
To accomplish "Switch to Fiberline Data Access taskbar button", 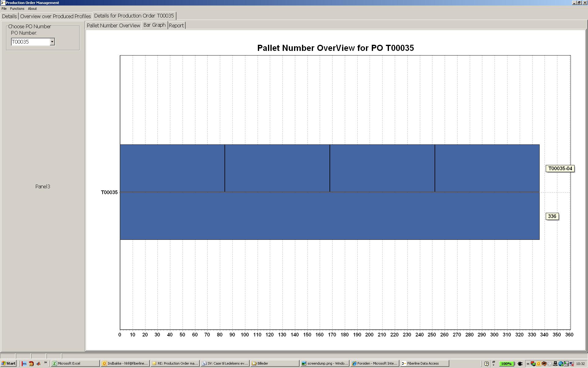I will click(424, 363).
